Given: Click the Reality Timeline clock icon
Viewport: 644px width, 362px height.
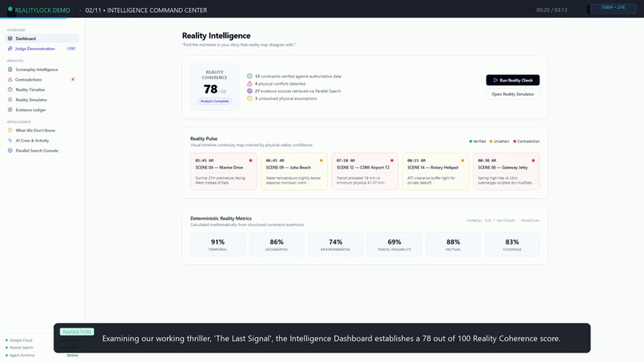Looking at the screenshot, I should [x=10, y=90].
